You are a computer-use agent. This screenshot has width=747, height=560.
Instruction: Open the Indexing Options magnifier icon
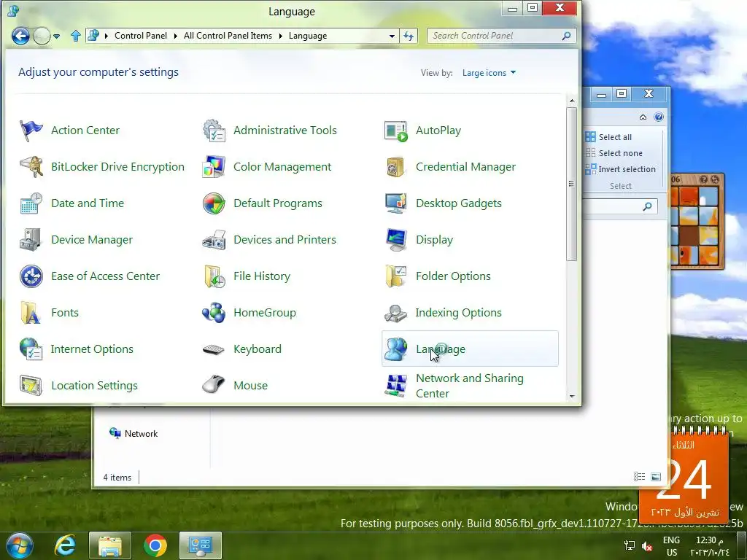(x=396, y=313)
